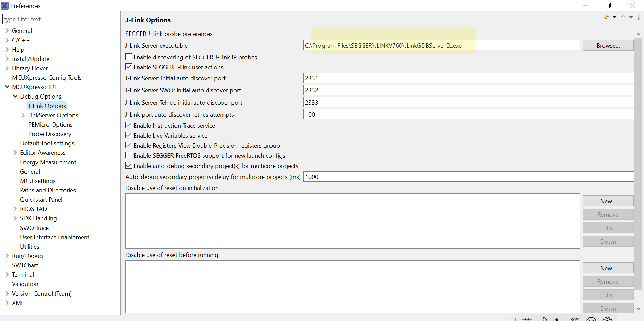
Task: Select PEMicro Options in the tree
Action: tap(50, 125)
